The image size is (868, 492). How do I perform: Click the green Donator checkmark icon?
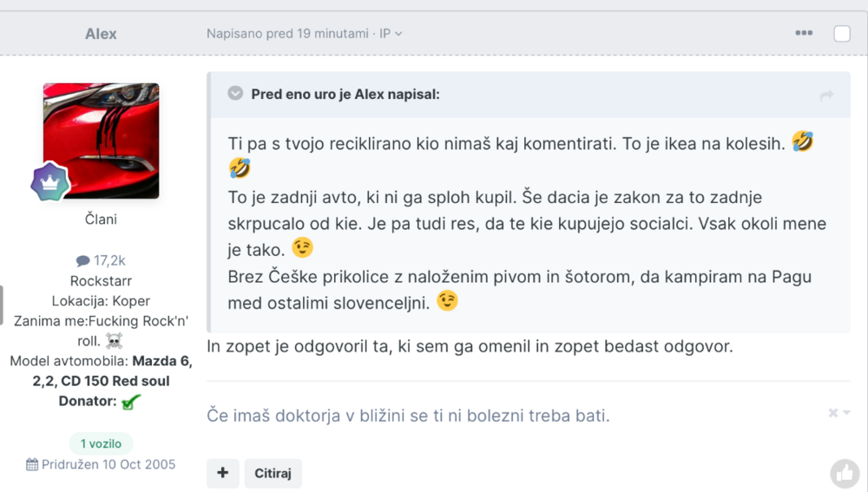click(131, 402)
